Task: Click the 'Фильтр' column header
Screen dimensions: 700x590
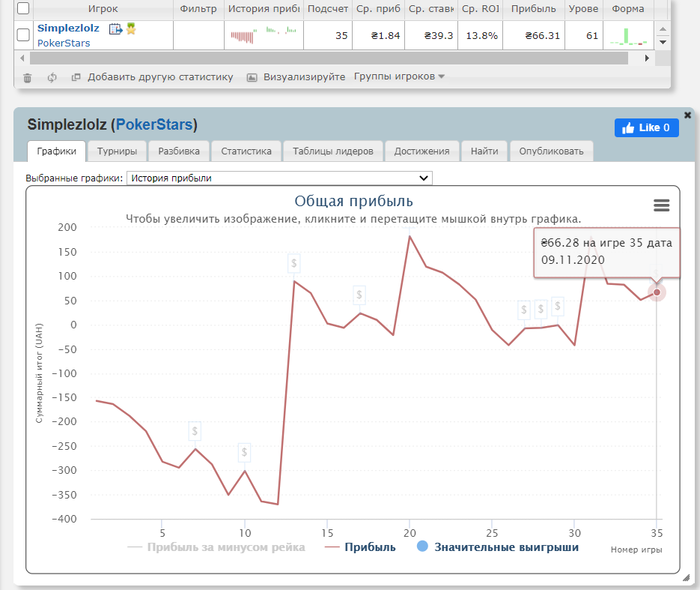Action: coord(198,8)
